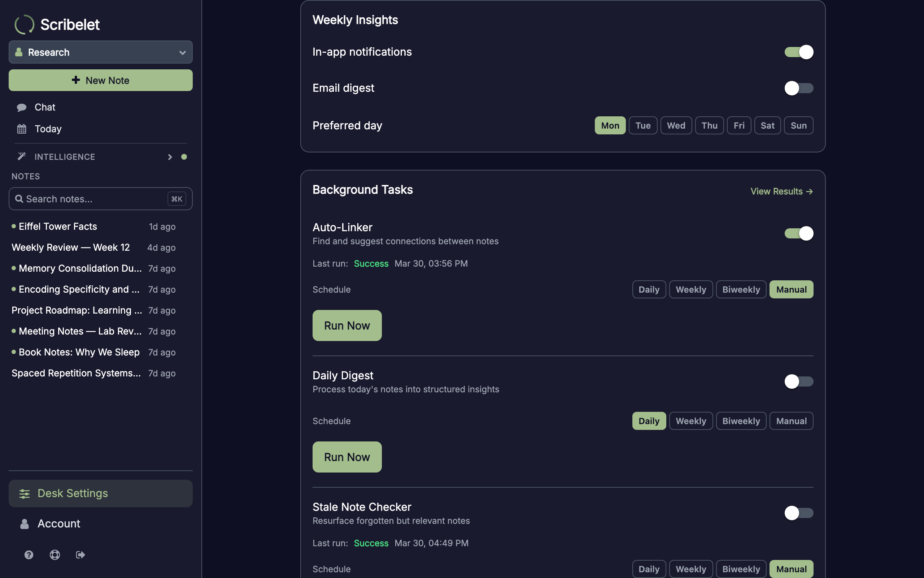Click the Scribelet logo icon
The image size is (924, 578).
coord(25,25)
